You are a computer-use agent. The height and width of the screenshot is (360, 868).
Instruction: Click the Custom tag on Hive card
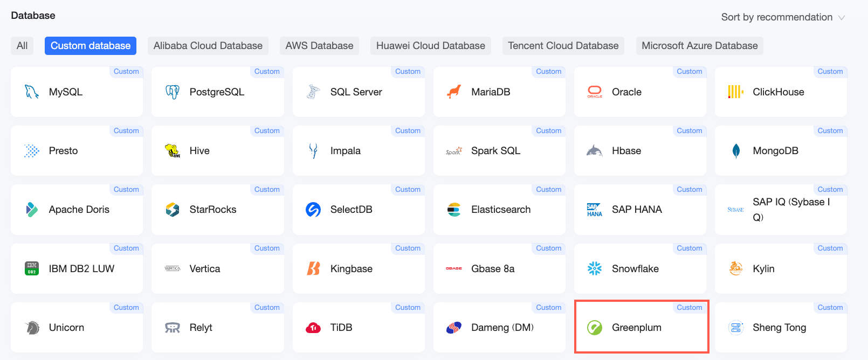pos(267,131)
